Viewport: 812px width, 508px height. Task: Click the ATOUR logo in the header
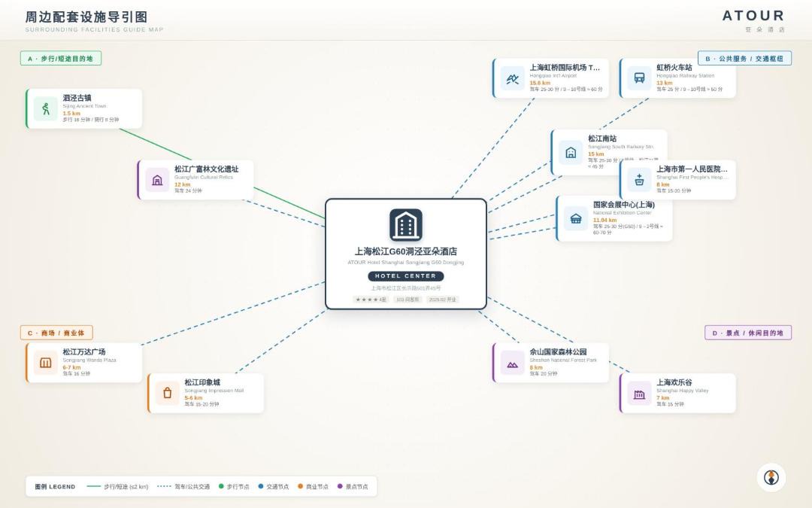[754, 16]
